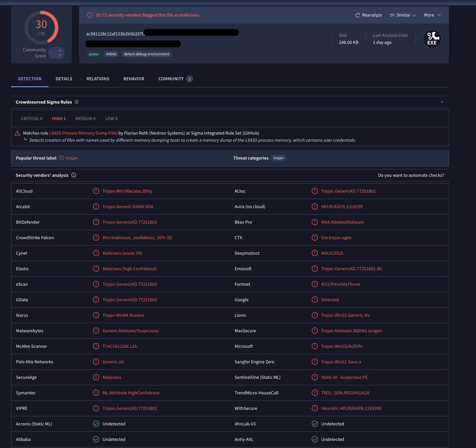This screenshot has height=448, width=476.
Task: Click the 'detect-debug-environment' tag
Action: point(147,54)
